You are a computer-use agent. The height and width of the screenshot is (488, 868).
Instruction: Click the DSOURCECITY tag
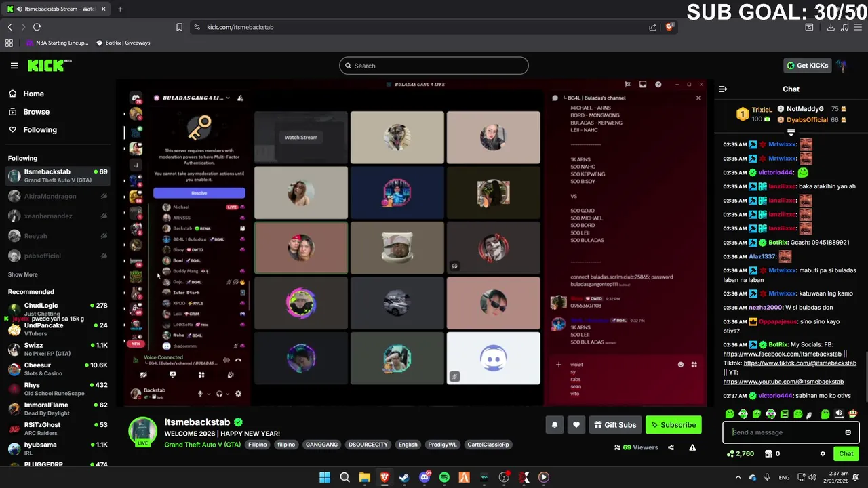pyautogui.click(x=368, y=445)
